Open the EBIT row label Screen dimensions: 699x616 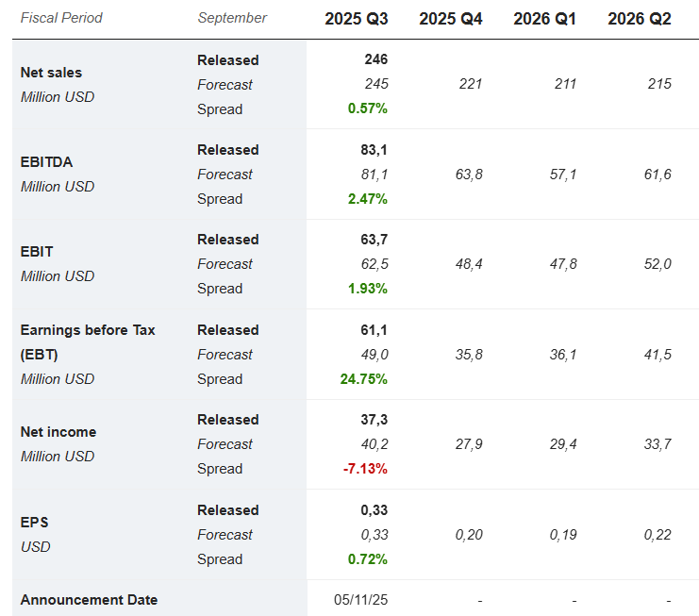pos(37,252)
